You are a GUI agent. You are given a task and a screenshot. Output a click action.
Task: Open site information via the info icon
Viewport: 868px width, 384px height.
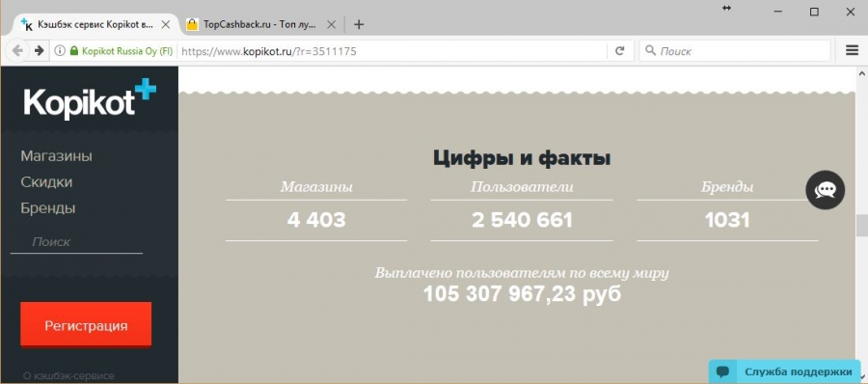tap(60, 51)
